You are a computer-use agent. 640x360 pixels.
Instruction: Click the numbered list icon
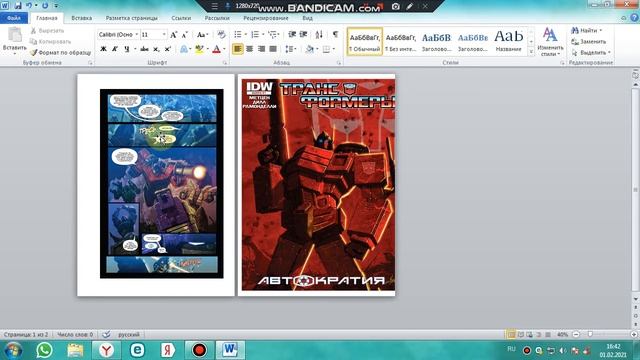click(255, 35)
